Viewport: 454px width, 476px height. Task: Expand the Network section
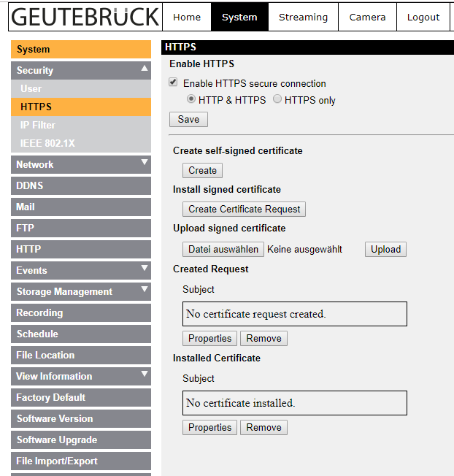[145, 163]
